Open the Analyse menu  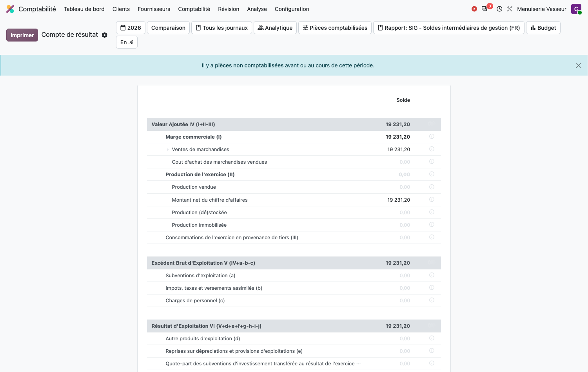(x=257, y=9)
